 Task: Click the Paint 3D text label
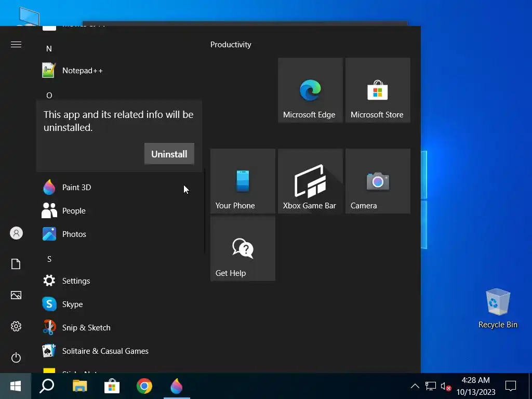[77, 187]
